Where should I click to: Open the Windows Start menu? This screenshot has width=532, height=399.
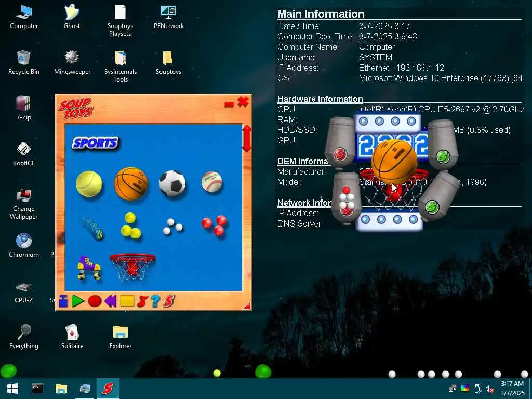click(12, 389)
